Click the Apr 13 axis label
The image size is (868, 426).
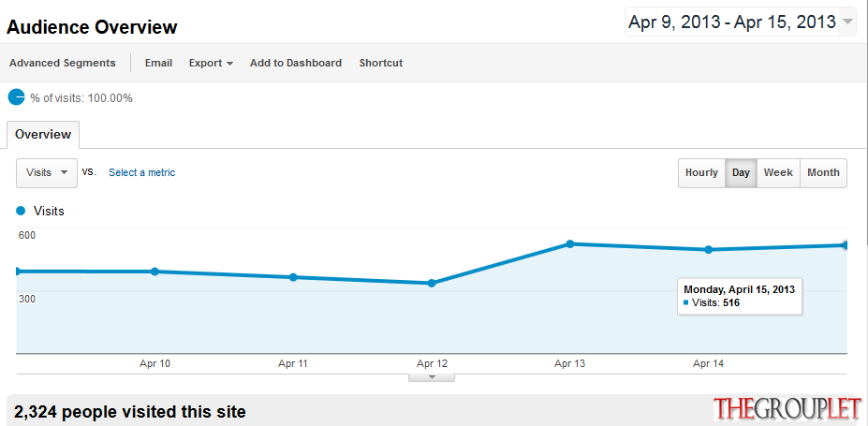click(569, 364)
